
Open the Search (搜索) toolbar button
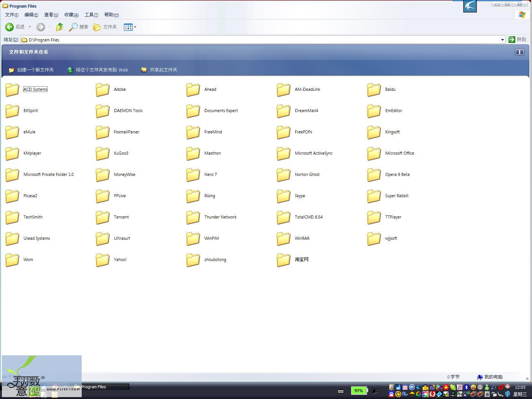79,27
